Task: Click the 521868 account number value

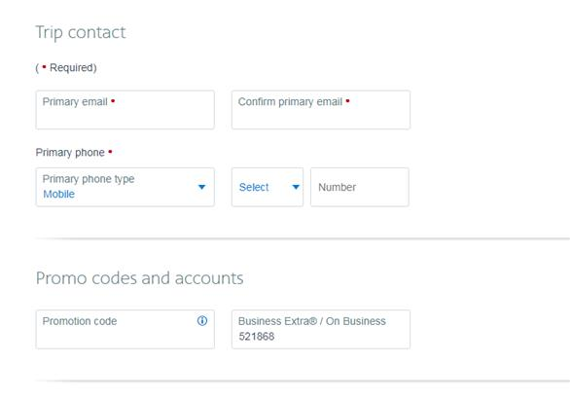Action: point(256,336)
